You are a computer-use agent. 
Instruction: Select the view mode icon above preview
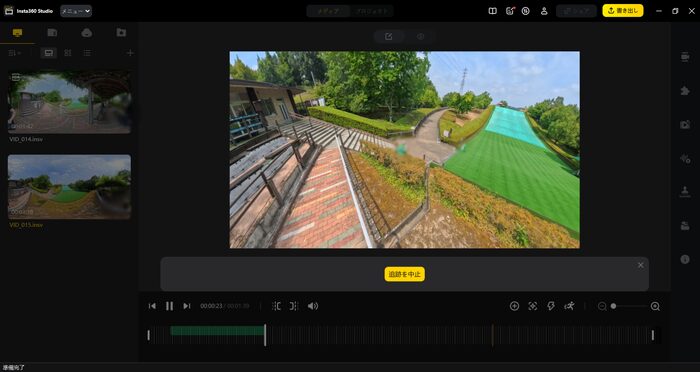click(420, 37)
